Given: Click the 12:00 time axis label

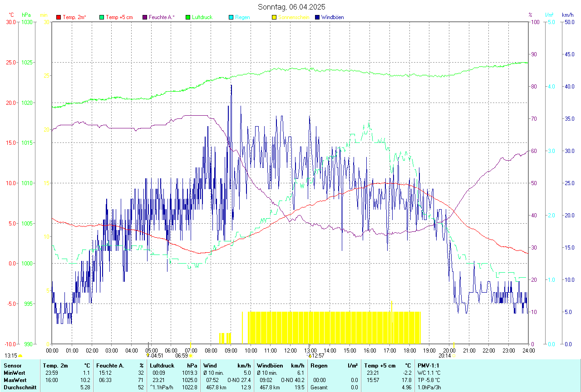Looking at the screenshot, I should pyautogui.click(x=290, y=350).
